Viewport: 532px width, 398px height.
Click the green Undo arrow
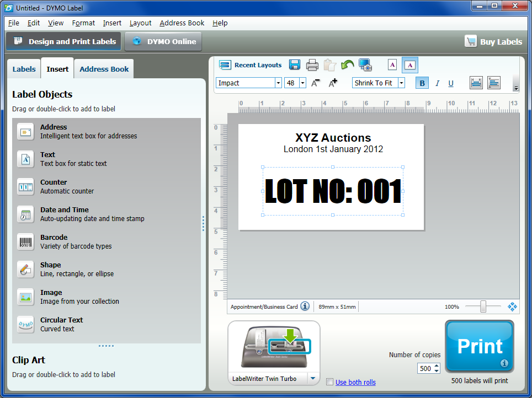[x=348, y=64]
